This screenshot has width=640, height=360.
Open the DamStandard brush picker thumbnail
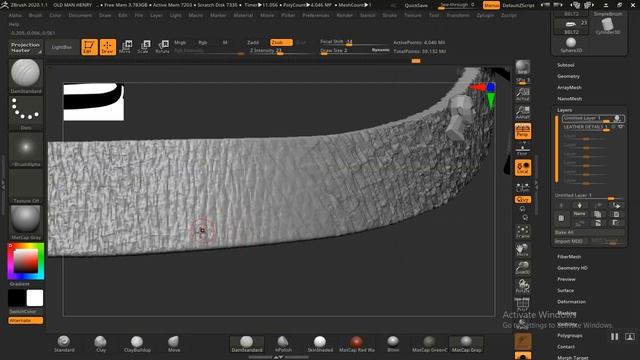(26, 76)
